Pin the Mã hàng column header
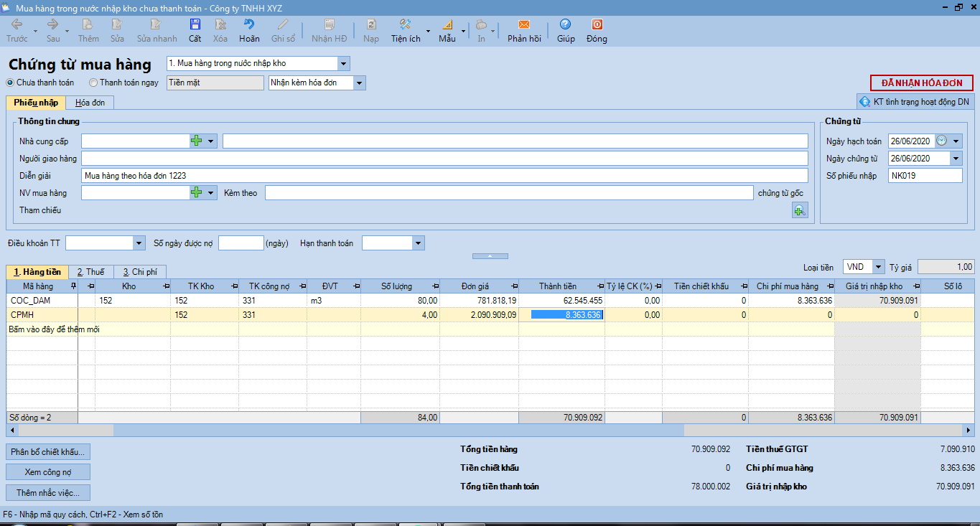Image resolution: width=980 pixels, height=526 pixels. [73, 286]
